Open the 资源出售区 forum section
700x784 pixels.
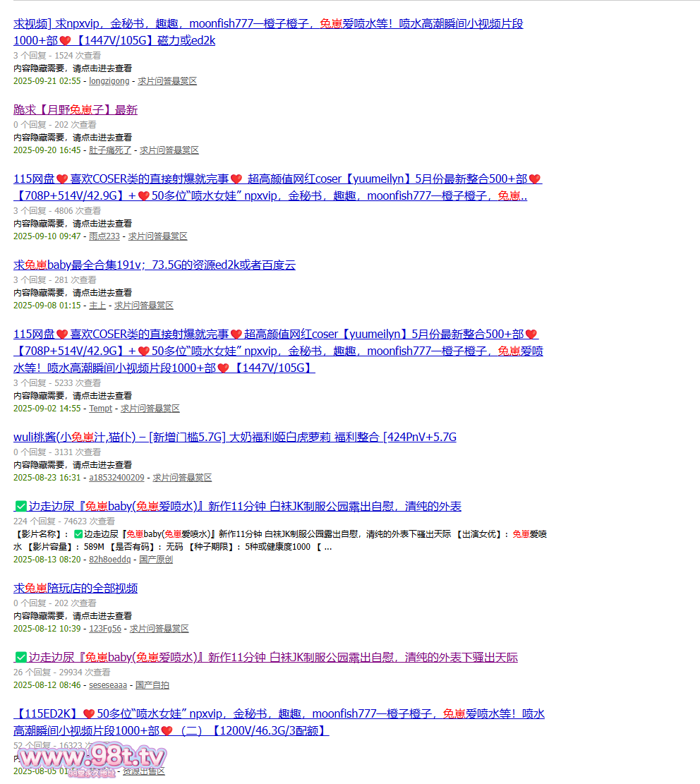point(144,771)
